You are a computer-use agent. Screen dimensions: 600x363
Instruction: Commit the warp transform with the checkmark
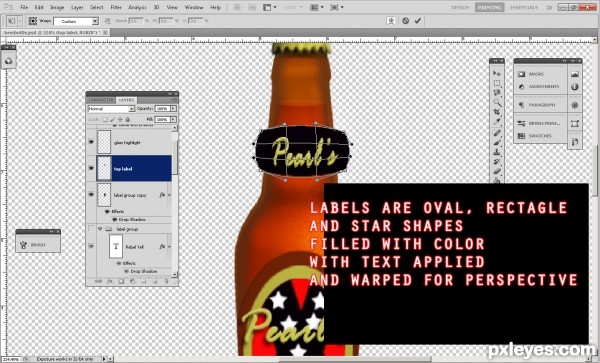[x=417, y=21]
